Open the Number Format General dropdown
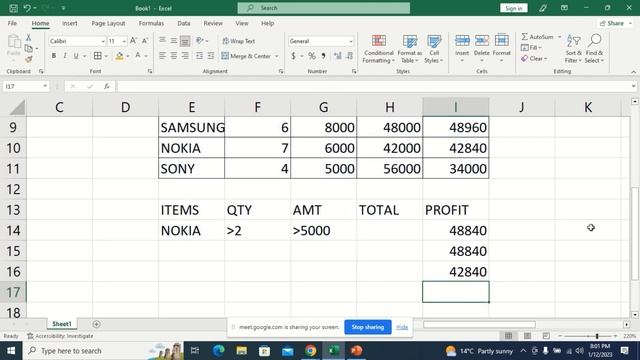The image size is (640, 360). 351,41
